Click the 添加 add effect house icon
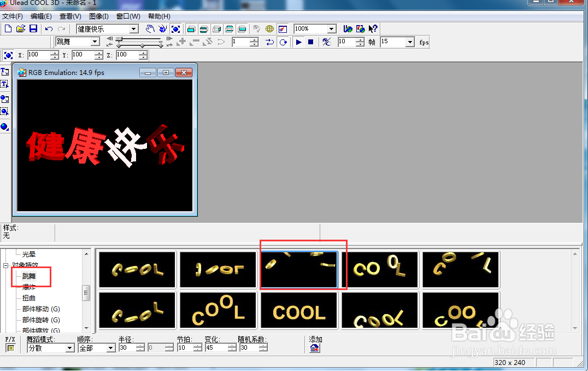This screenshot has height=371, width=588. click(315, 349)
